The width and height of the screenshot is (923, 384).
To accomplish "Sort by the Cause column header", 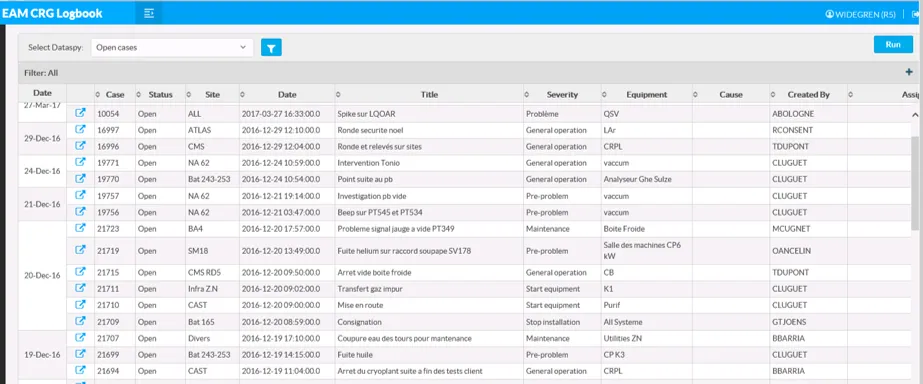I will click(x=731, y=94).
